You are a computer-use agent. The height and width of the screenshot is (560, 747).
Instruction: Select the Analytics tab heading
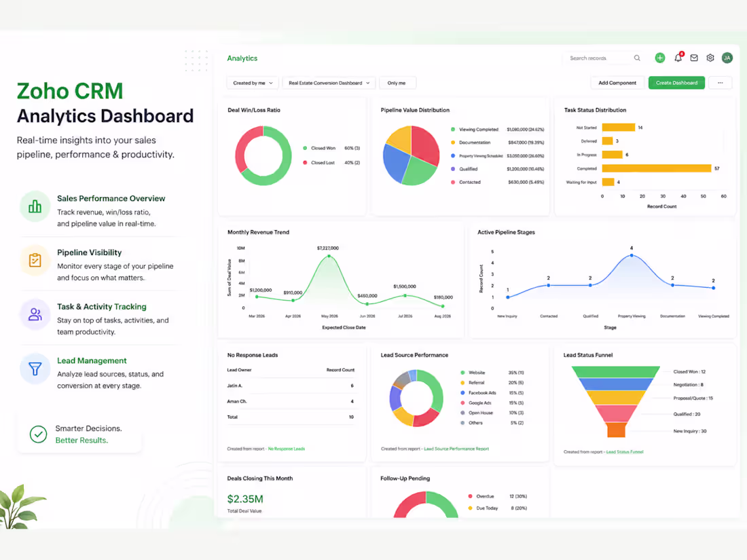tap(242, 58)
